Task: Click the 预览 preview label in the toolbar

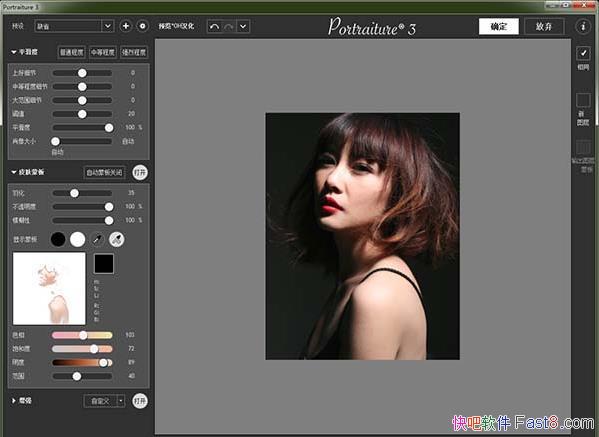Action: point(176,26)
